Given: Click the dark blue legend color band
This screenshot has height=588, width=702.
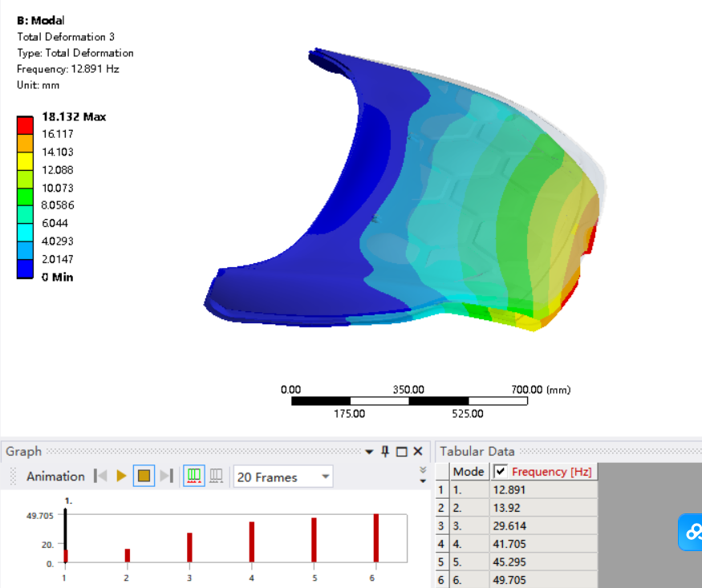Looking at the screenshot, I should tap(25, 269).
